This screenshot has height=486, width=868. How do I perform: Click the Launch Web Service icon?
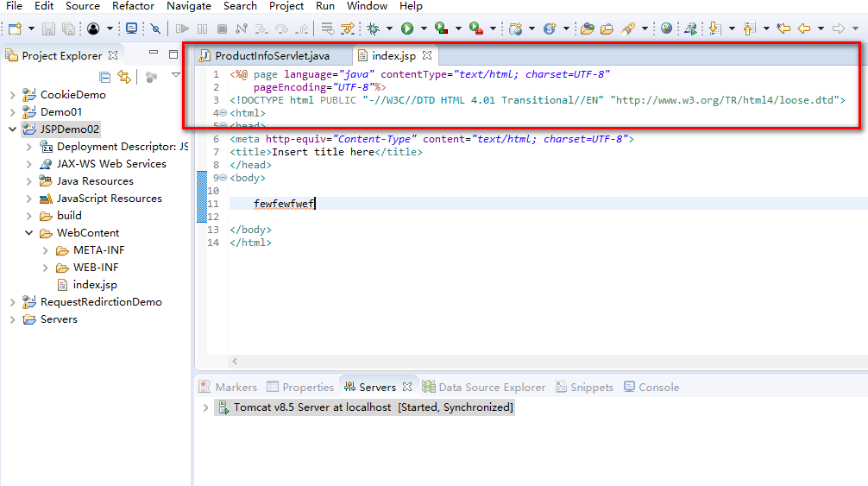[x=691, y=28]
